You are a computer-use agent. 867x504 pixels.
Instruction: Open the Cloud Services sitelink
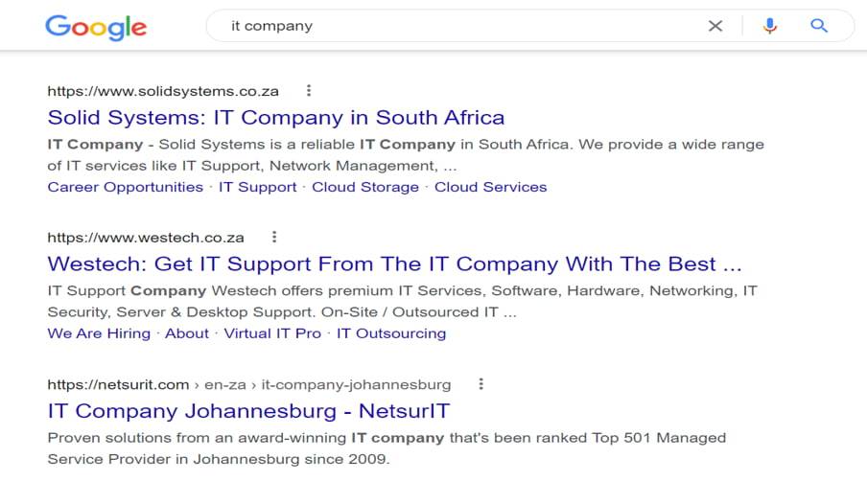click(490, 188)
